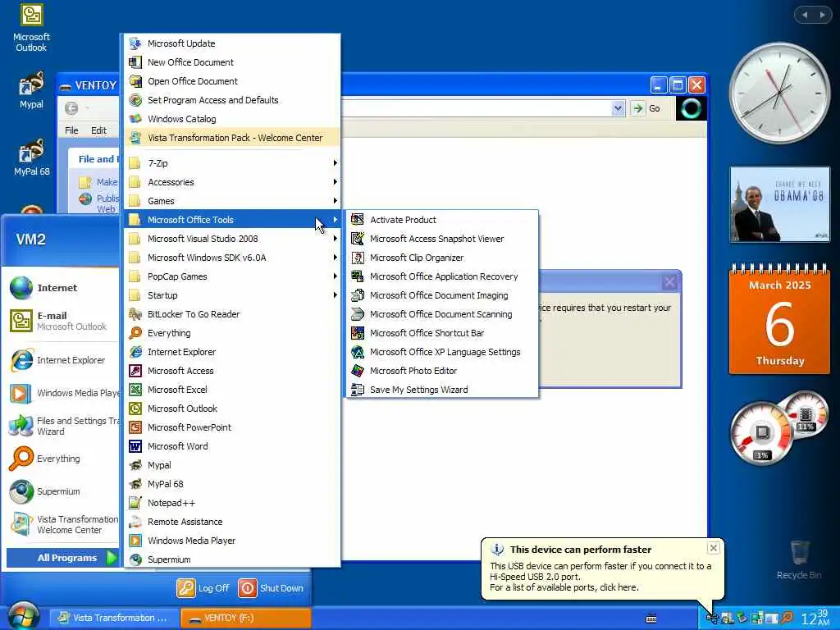Open Microsoft Access Snapshot Viewer
The height and width of the screenshot is (630, 840).
[442, 239]
